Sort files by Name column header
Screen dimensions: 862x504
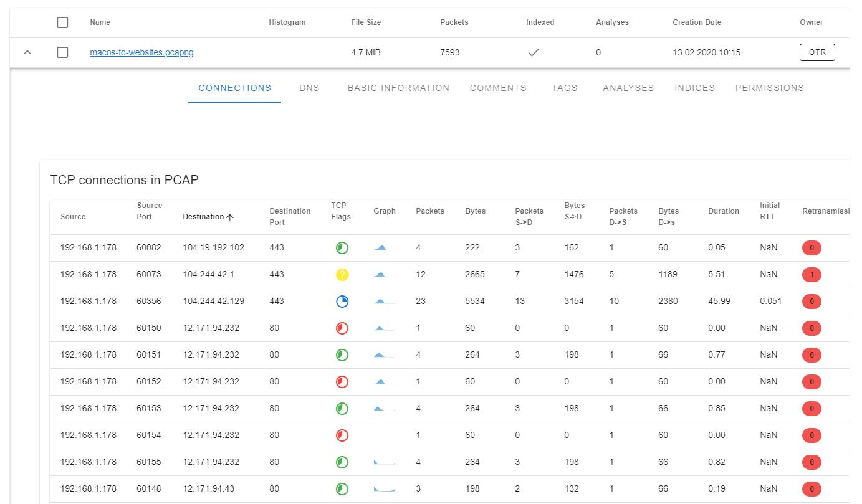100,22
